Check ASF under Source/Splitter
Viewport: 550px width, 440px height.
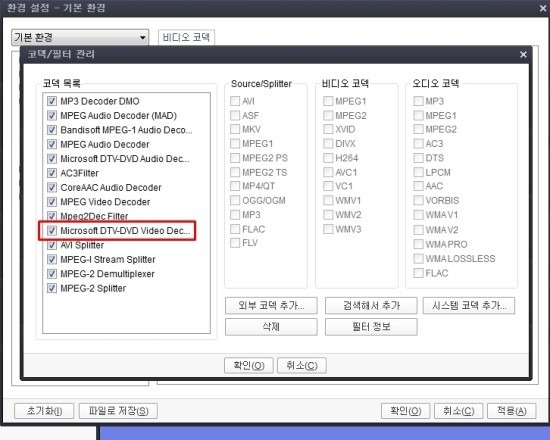click(235, 115)
